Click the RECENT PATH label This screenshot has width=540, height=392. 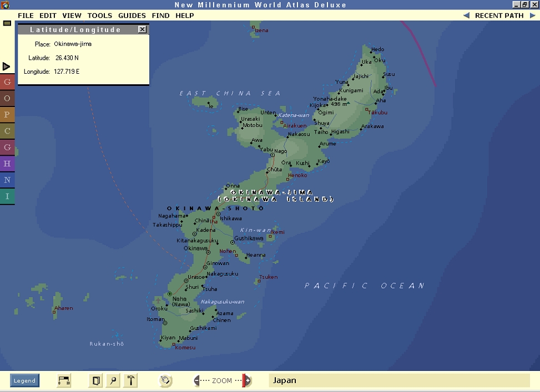(x=499, y=16)
